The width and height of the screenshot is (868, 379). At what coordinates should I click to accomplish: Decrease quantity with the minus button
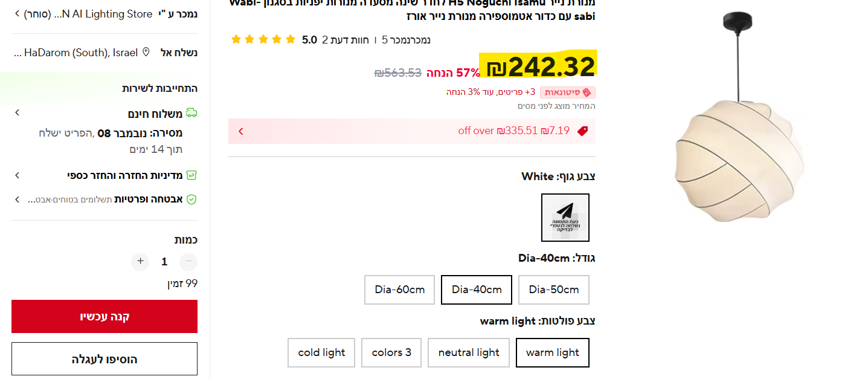point(188,262)
